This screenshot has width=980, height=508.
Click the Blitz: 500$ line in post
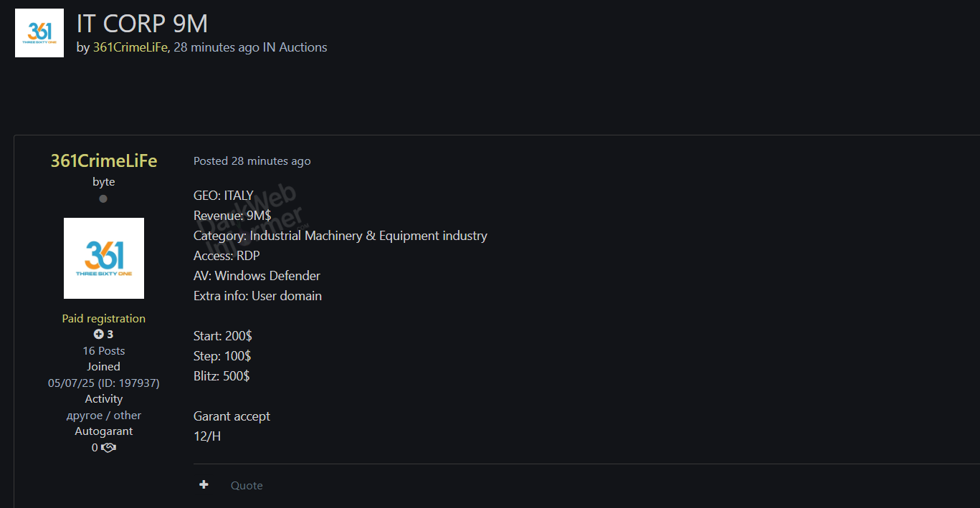click(222, 375)
